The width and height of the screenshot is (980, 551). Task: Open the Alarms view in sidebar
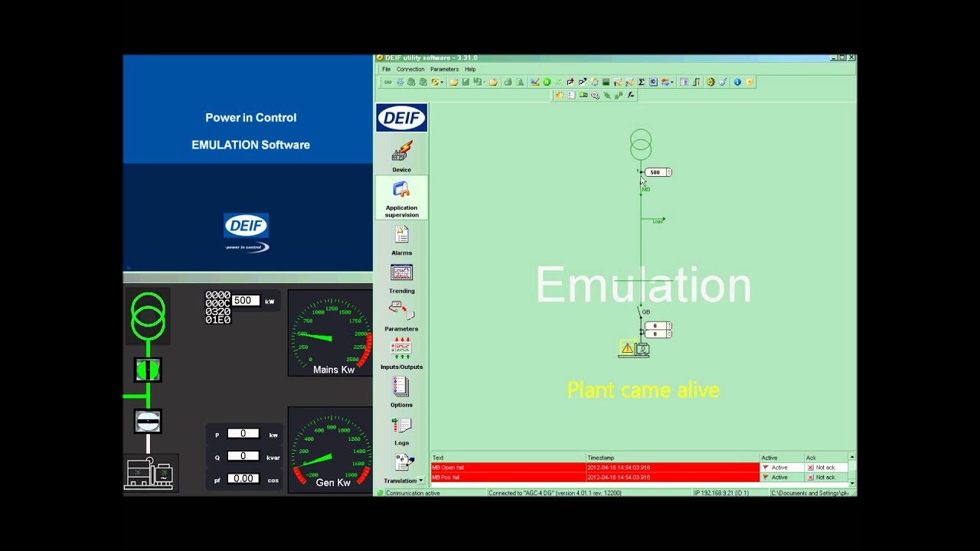coord(401,240)
